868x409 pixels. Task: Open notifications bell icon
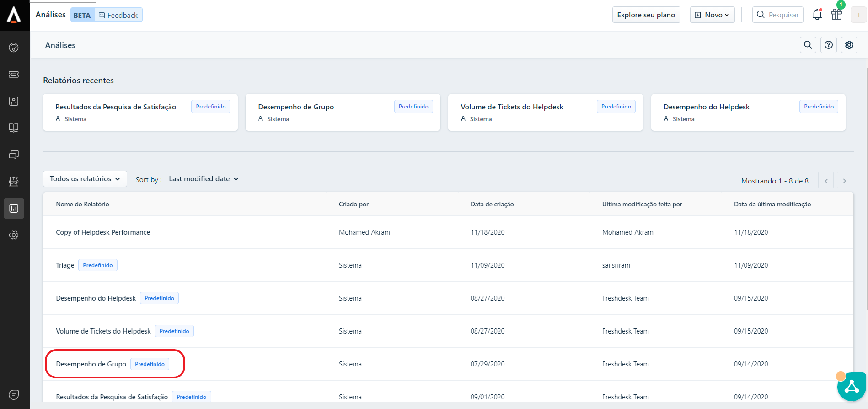[817, 15]
